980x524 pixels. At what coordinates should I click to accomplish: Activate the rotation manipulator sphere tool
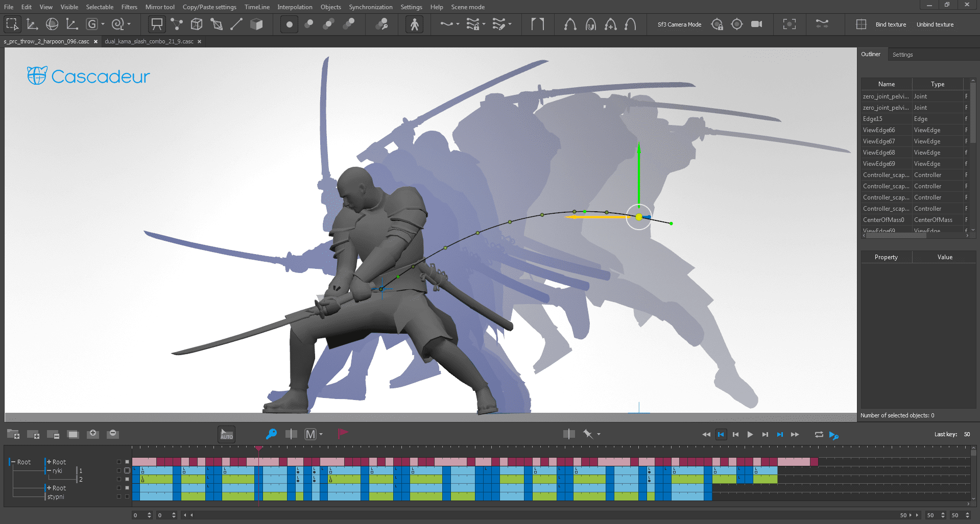(x=52, y=23)
